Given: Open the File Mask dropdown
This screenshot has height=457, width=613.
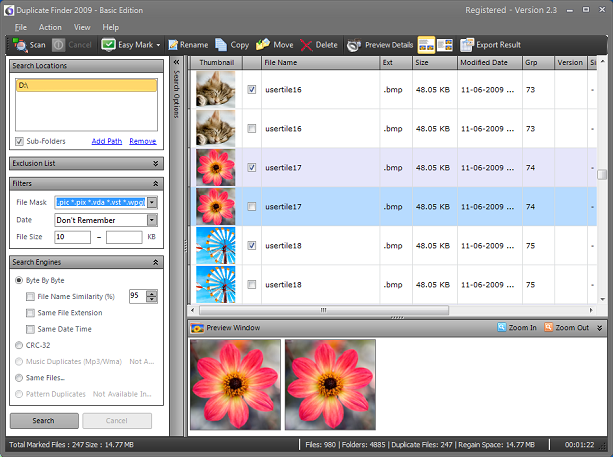Looking at the screenshot, I should [152, 203].
